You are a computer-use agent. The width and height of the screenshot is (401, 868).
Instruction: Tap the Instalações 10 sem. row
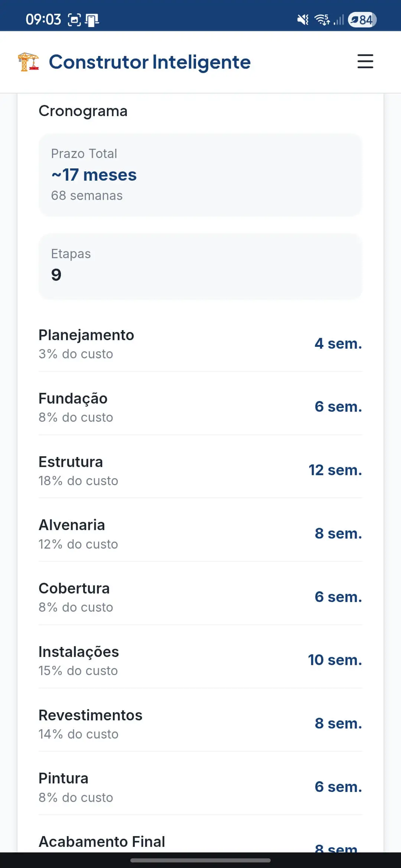[200, 660]
